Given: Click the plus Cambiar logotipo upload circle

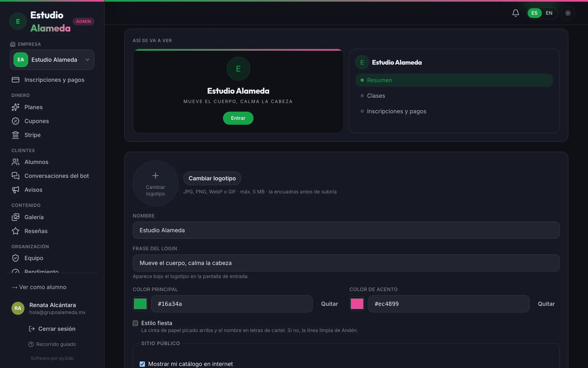Looking at the screenshot, I should tap(155, 183).
